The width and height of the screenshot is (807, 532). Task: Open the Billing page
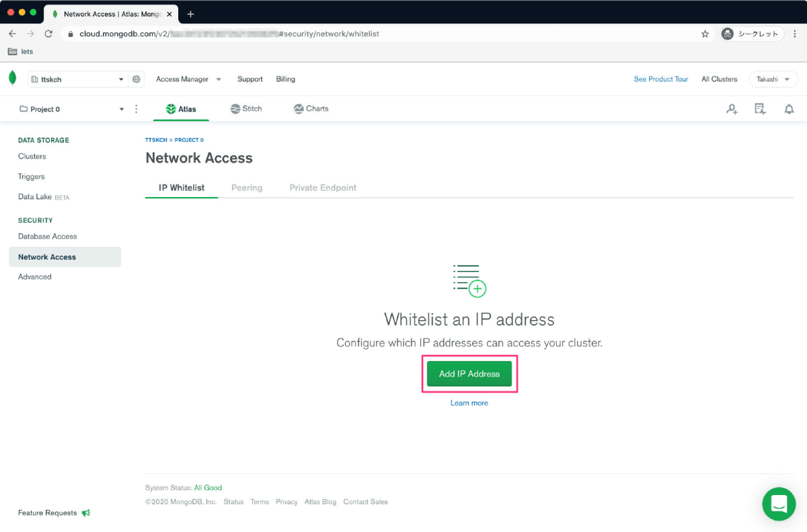[x=286, y=79]
